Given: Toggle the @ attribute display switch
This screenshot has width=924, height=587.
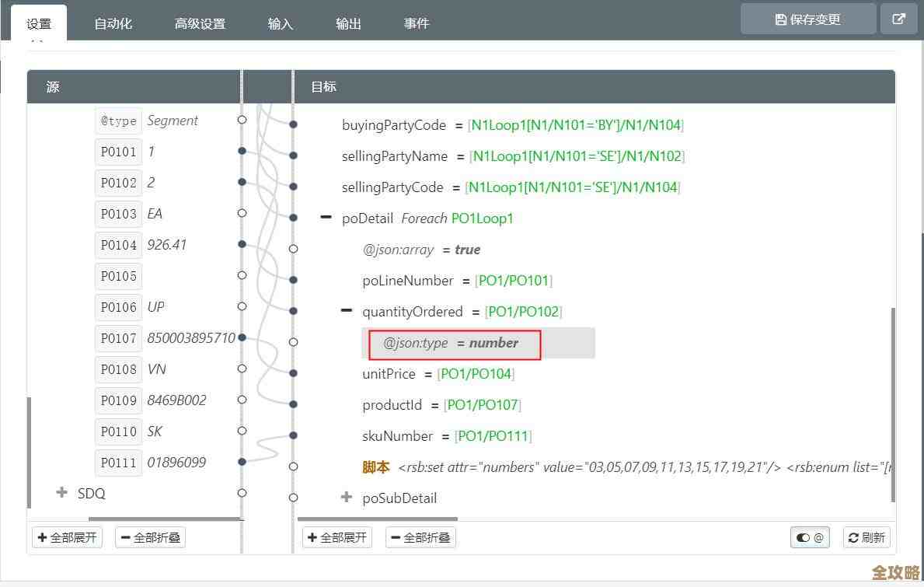Looking at the screenshot, I should (810, 537).
